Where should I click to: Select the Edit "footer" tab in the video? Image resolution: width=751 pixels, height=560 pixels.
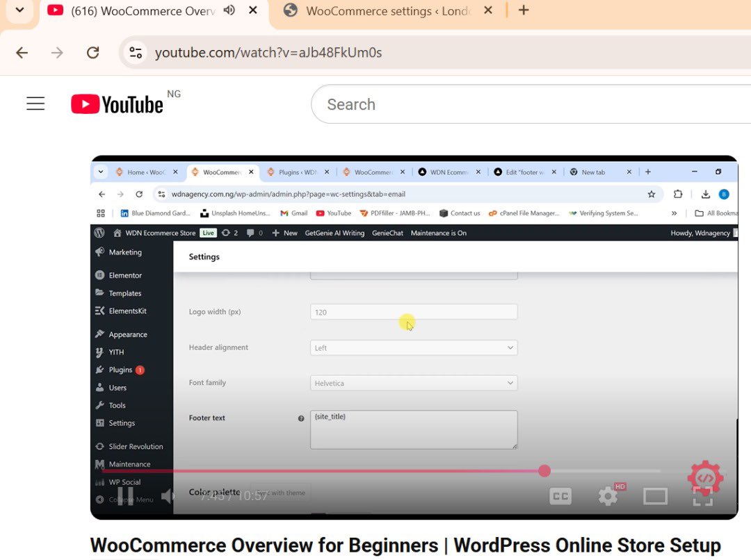pyautogui.click(x=524, y=172)
